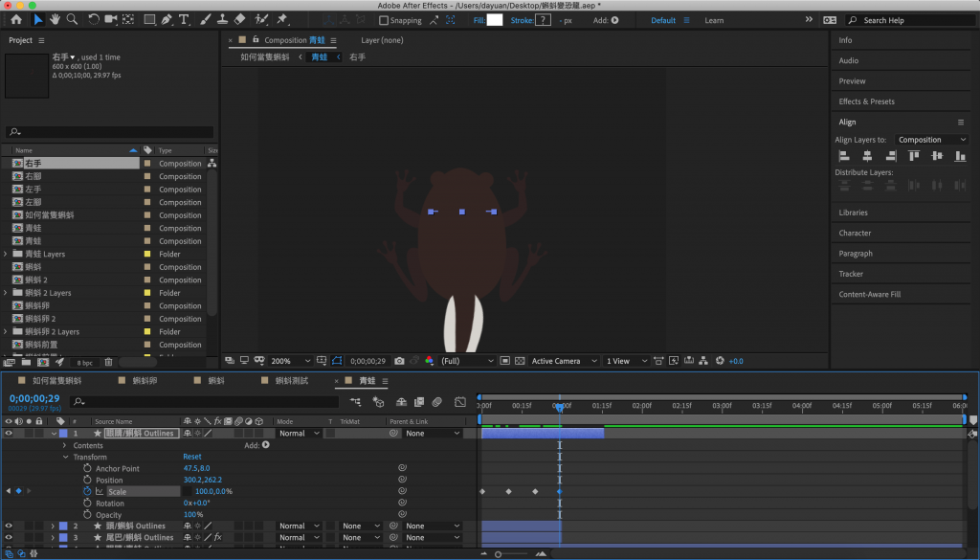Open composition mini-flowchart in timeline
Screen dimensions: 980x560
[x=356, y=402]
